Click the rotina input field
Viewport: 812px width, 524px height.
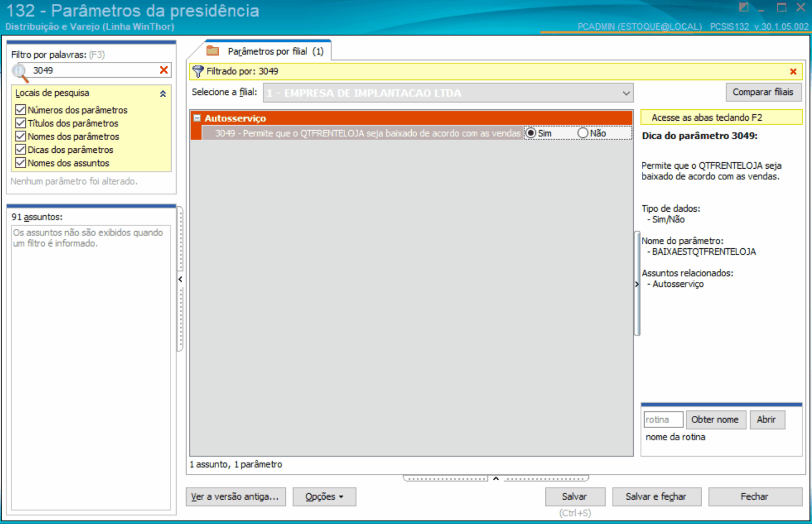663,420
